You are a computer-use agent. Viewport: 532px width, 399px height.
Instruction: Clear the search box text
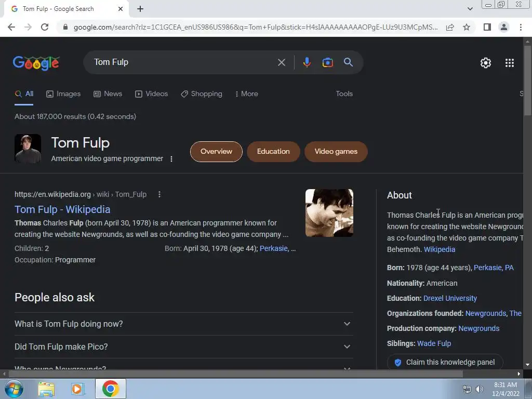pos(281,62)
